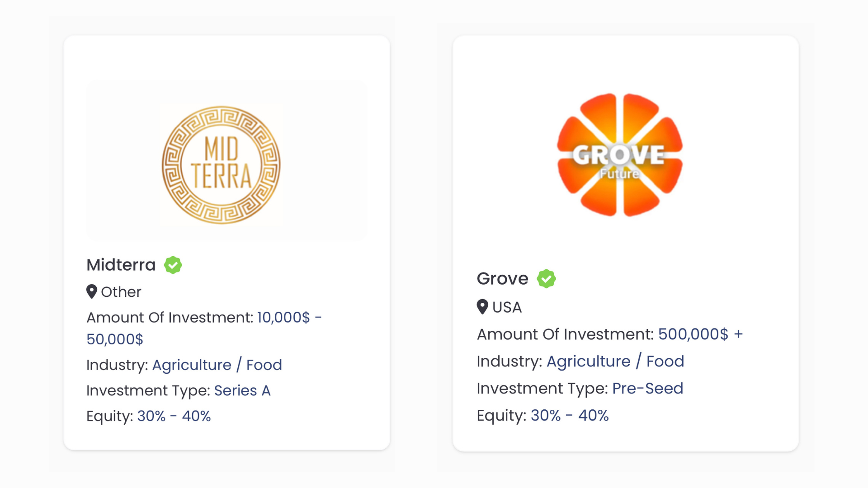
Task: Select Agriculture / Food industry on Midterra card
Action: point(217,365)
